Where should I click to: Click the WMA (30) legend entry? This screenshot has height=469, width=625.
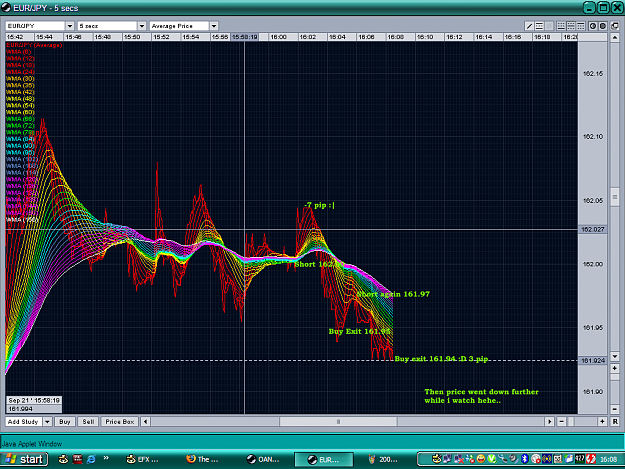click(20, 78)
